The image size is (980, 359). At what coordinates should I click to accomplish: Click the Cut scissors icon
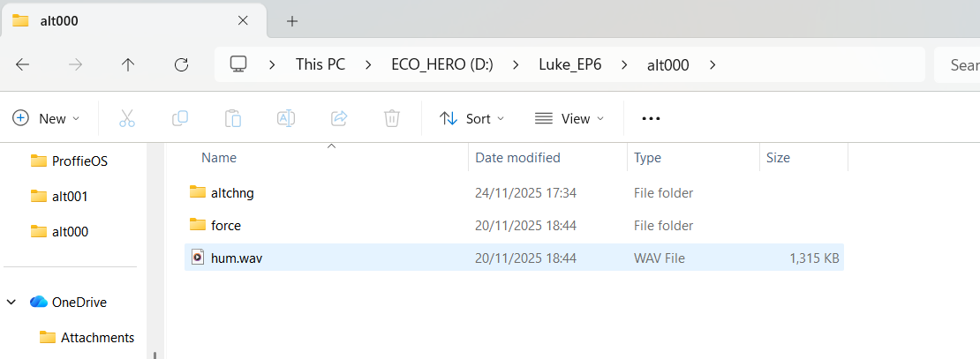(x=127, y=118)
